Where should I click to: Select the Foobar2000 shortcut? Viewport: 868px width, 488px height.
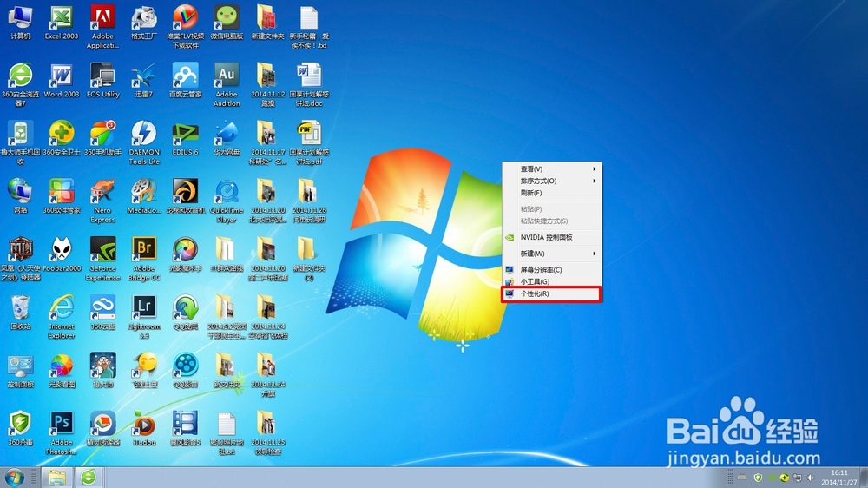[62, 254]
